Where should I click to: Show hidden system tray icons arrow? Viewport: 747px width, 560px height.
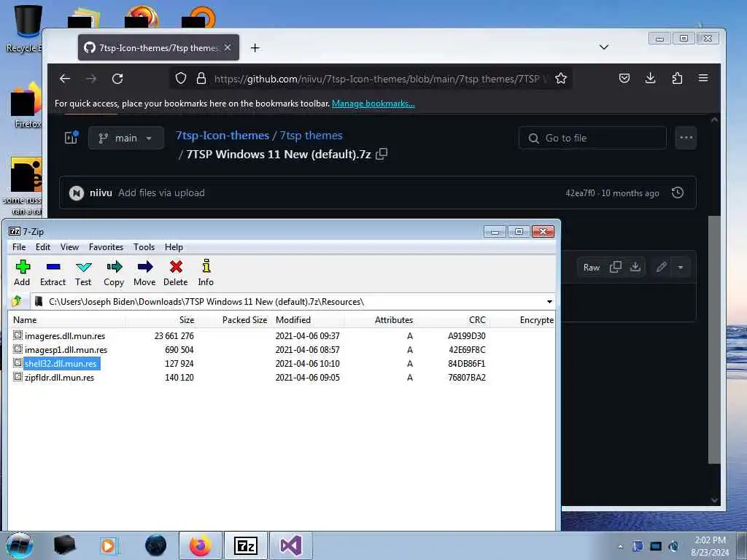[620, 546]
